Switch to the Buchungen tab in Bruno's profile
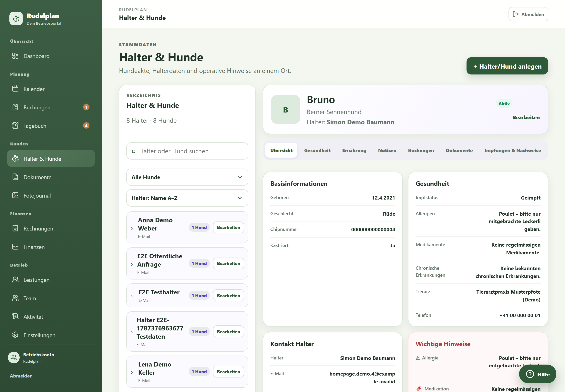 pyautogui.click(x=421, y=150)
